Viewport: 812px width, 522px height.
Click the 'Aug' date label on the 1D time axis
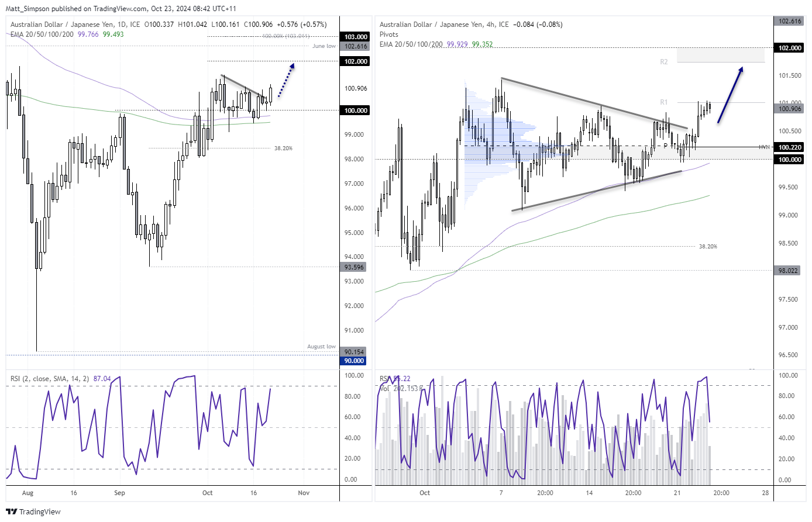(x=28, y=493)
